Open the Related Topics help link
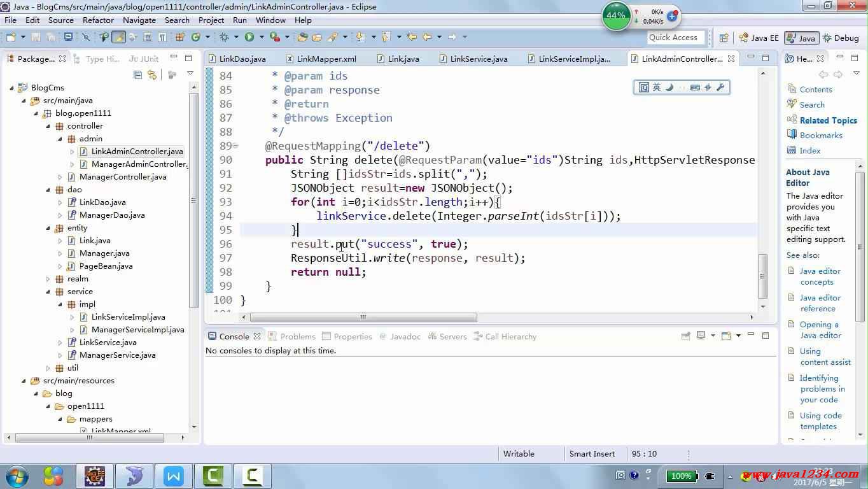This screenshot has width=868, height=489. tap(828, 120)
